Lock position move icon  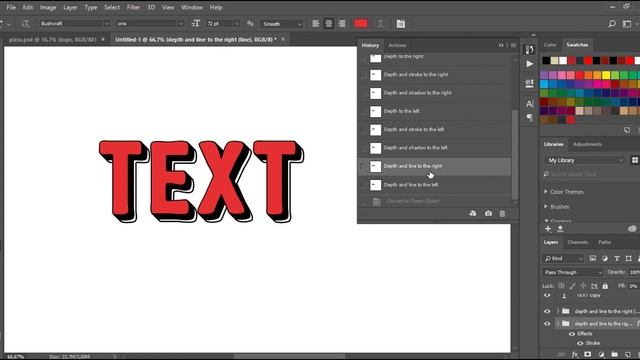[x=583, y=286]
